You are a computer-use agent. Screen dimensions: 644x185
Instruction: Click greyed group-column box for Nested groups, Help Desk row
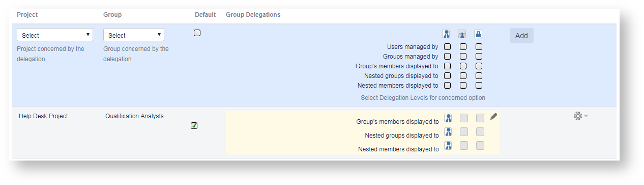[464, 132]
